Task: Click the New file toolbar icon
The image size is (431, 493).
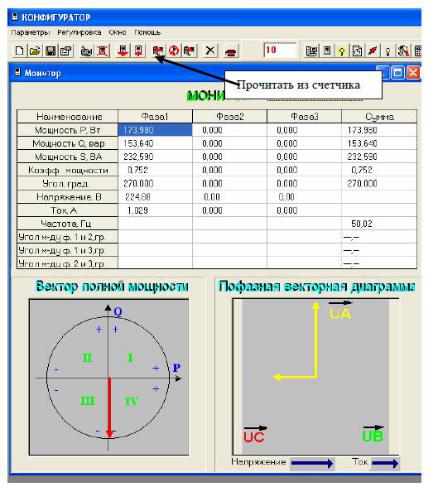Action: pyautogui.click(x=20, y=51)
